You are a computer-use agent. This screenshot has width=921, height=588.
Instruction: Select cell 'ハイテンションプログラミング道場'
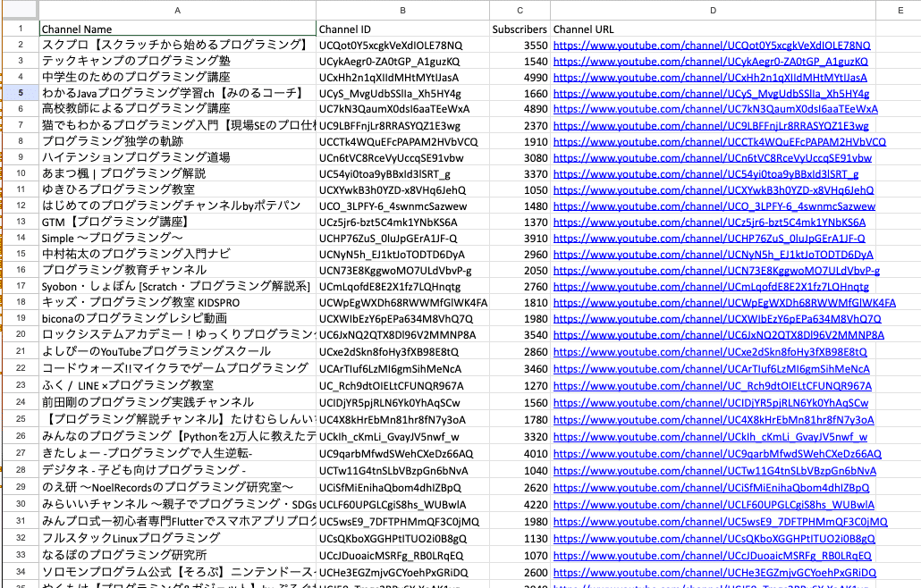(x=177, y=157)
